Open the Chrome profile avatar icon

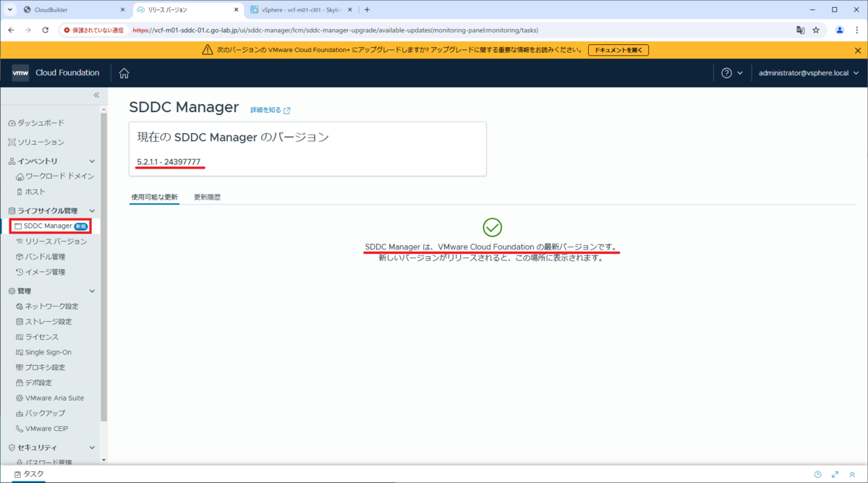pyautogui.click(x=840, y=30)
